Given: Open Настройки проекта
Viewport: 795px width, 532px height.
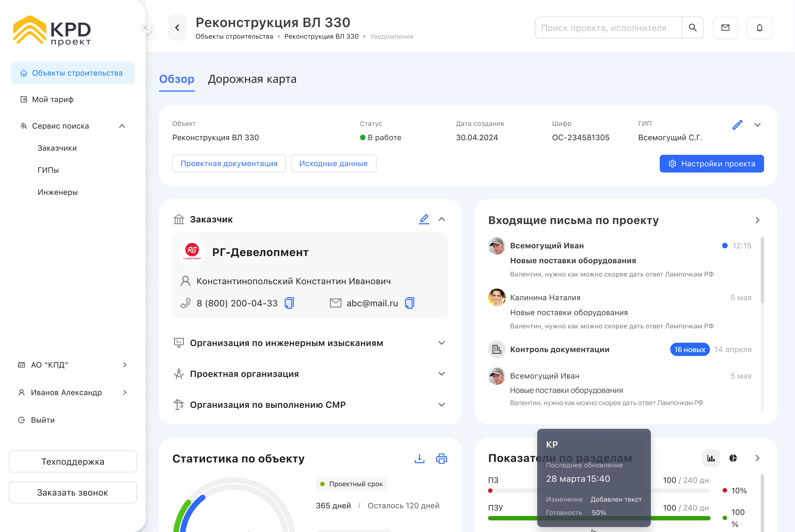Looking at the screenshot, I should [x=712, y=164].
